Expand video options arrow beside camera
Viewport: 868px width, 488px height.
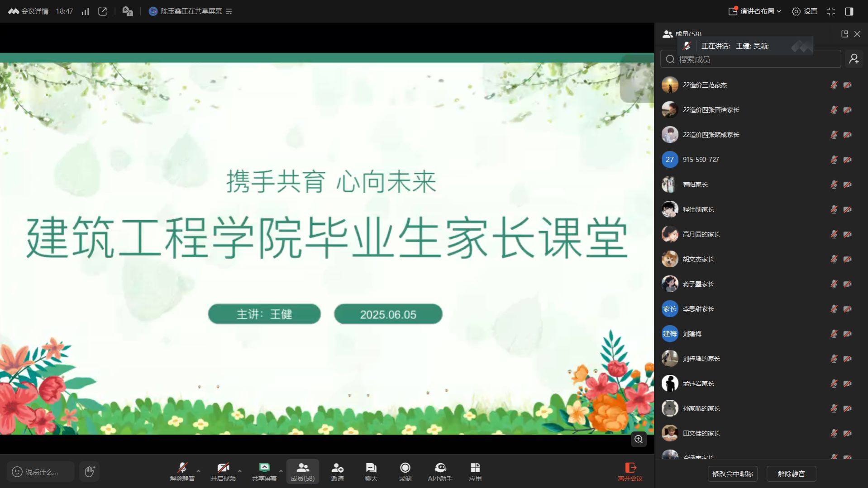point(239,471)
